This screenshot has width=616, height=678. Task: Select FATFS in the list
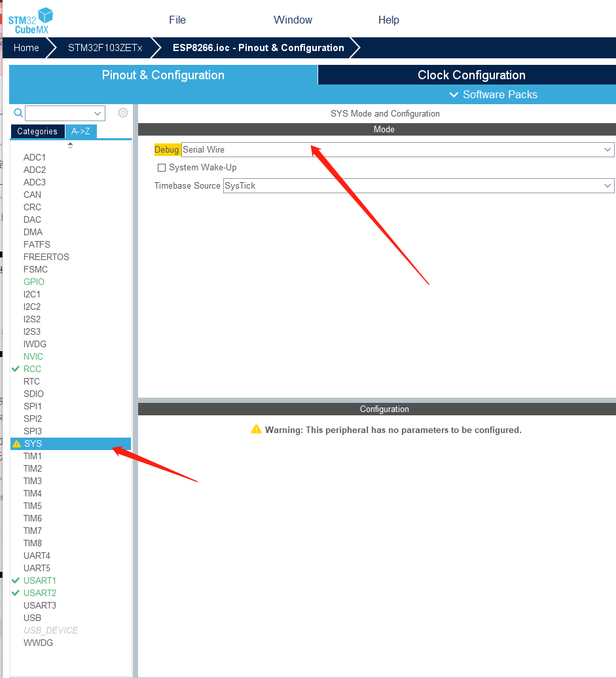coord(37,244)
